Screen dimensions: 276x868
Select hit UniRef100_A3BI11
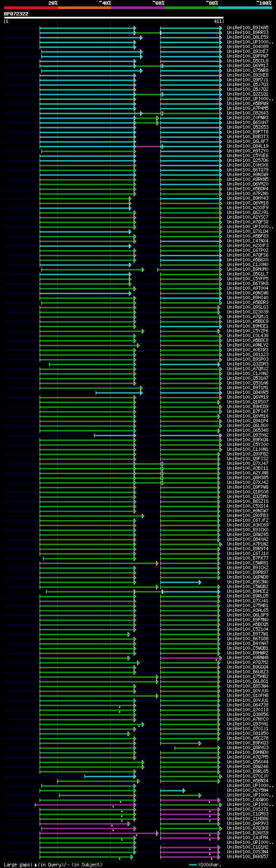(248, 468)
